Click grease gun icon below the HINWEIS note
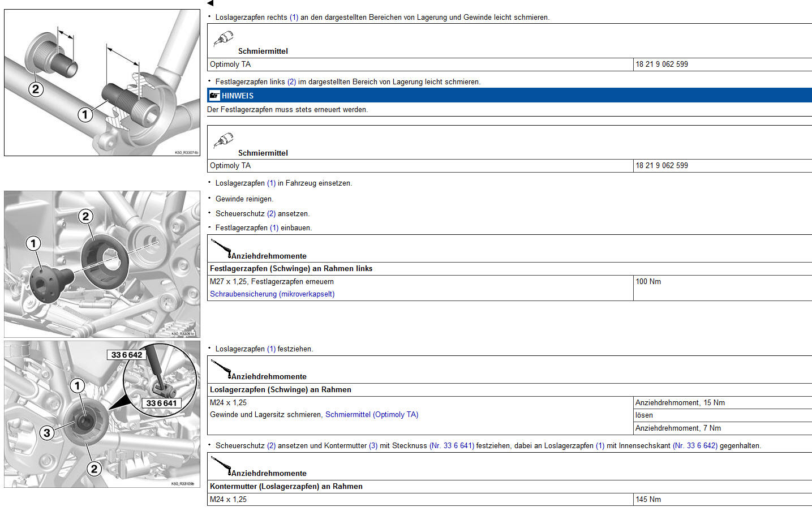 tap(224, 140)
